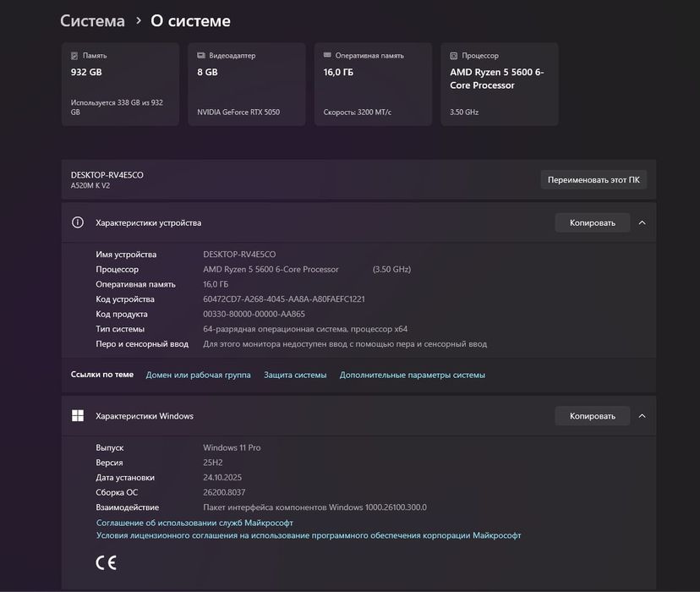Click the Версия label
The image size is (700, 592).
pos(109,463)
